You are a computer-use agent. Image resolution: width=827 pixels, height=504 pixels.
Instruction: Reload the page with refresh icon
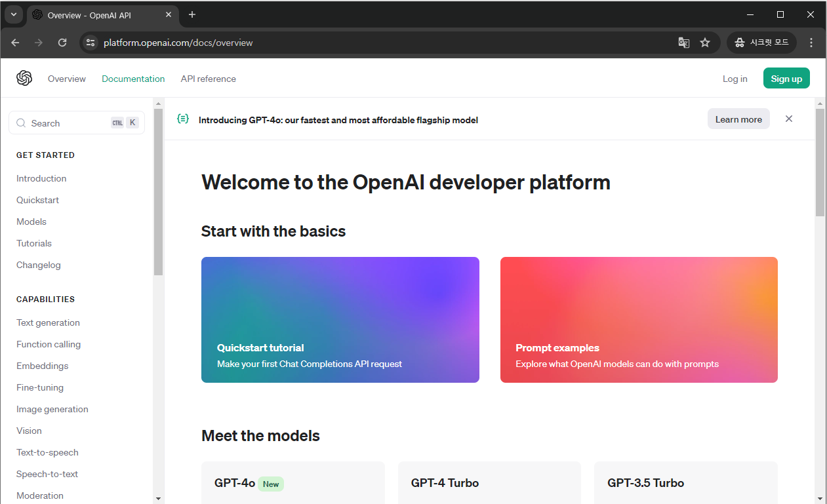pos(62,43)
